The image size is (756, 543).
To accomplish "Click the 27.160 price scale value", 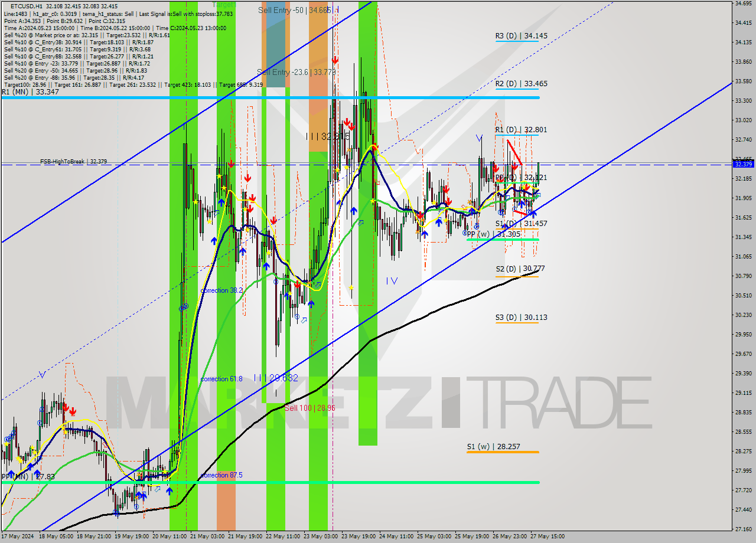I will point(743,529).
